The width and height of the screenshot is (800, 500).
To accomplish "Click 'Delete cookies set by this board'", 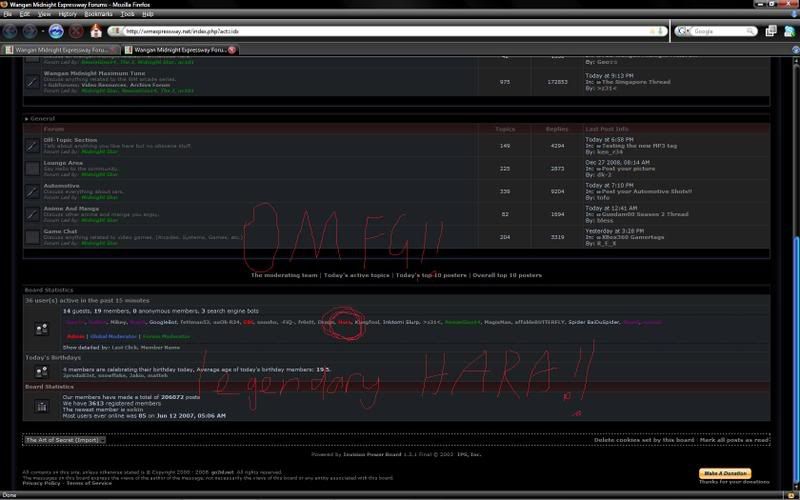I will [x=644, y=440].
